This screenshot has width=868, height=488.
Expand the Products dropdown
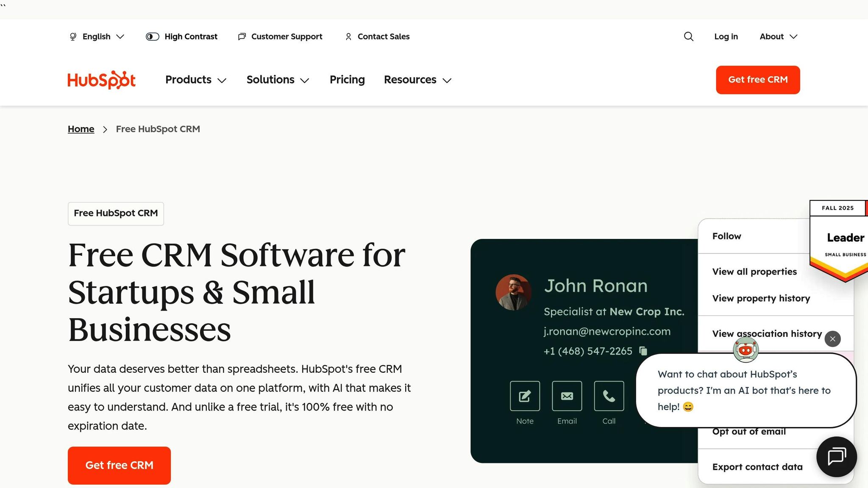pyautogui.click(x=195, y=80)
